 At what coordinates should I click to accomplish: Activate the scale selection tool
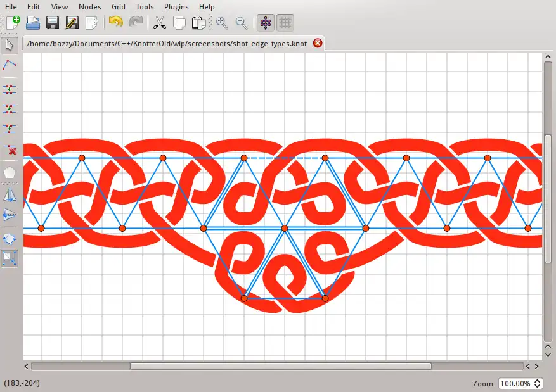coord(10,258)
